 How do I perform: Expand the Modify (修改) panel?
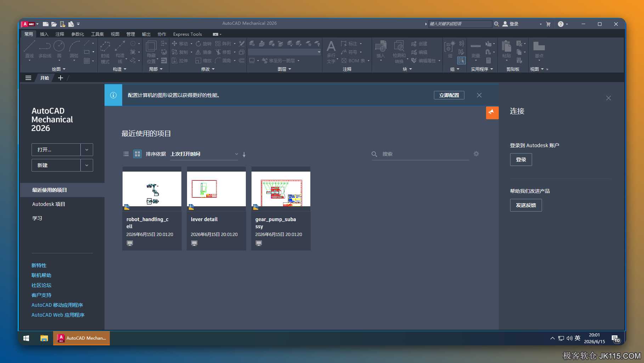(x=208, y=69)
